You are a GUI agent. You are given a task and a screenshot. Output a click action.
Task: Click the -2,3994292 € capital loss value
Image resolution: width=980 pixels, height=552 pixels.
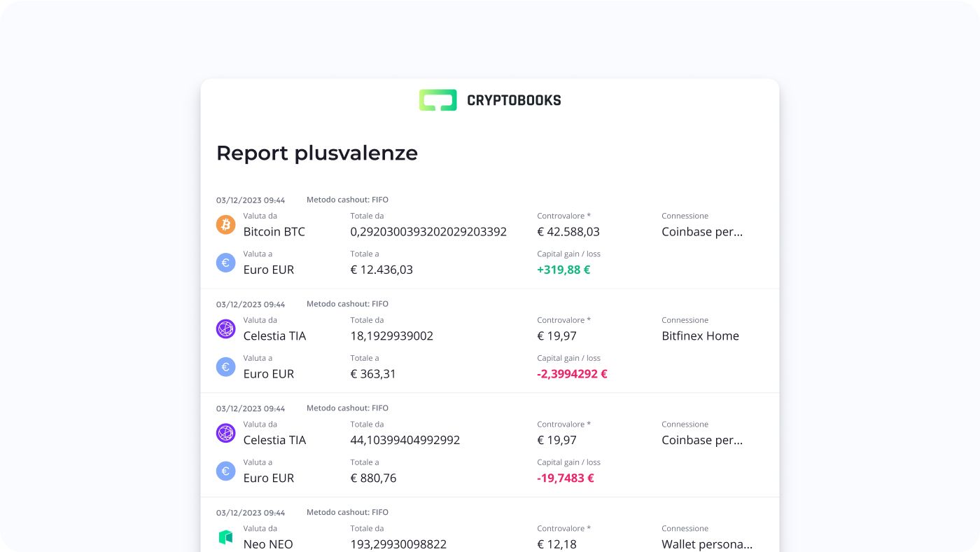tap(572, 374)
